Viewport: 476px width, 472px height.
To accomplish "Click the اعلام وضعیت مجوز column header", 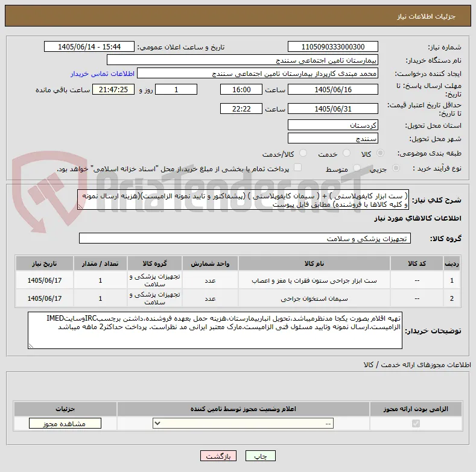I will pyautogui.click(x=243, y=409).
